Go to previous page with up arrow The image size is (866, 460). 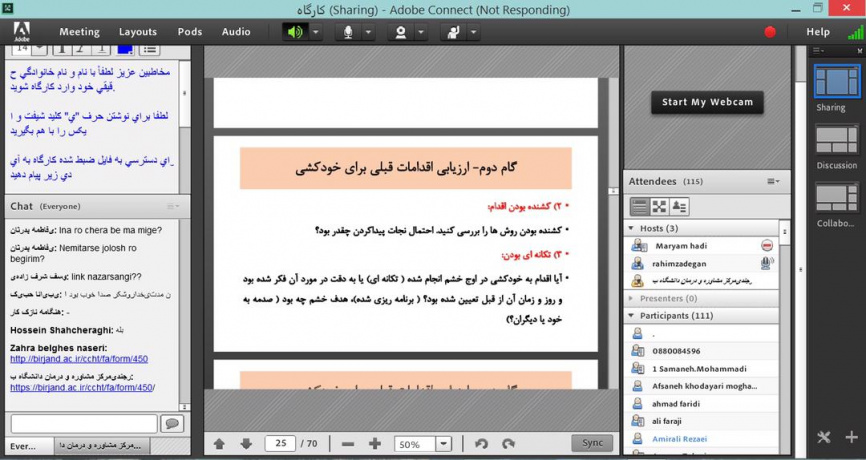point(219,443)
